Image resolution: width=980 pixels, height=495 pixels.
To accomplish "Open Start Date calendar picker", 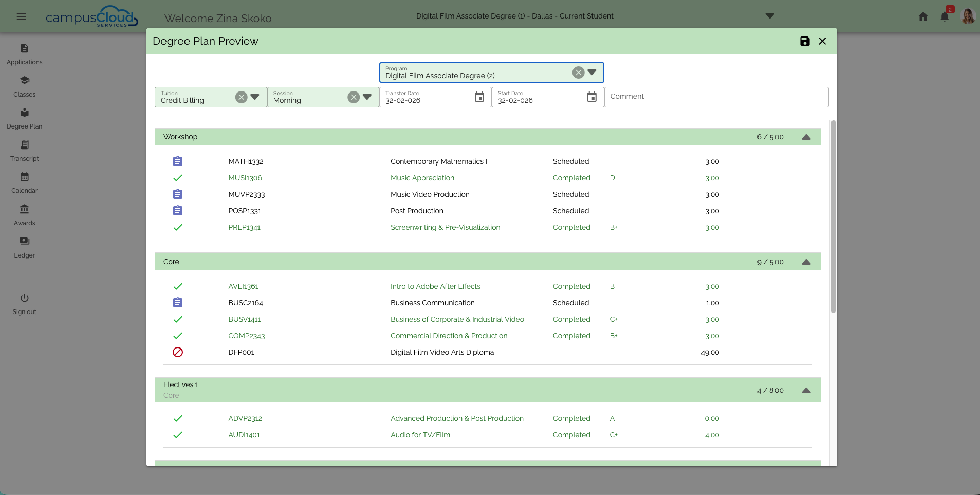I will tap(591, 97).
